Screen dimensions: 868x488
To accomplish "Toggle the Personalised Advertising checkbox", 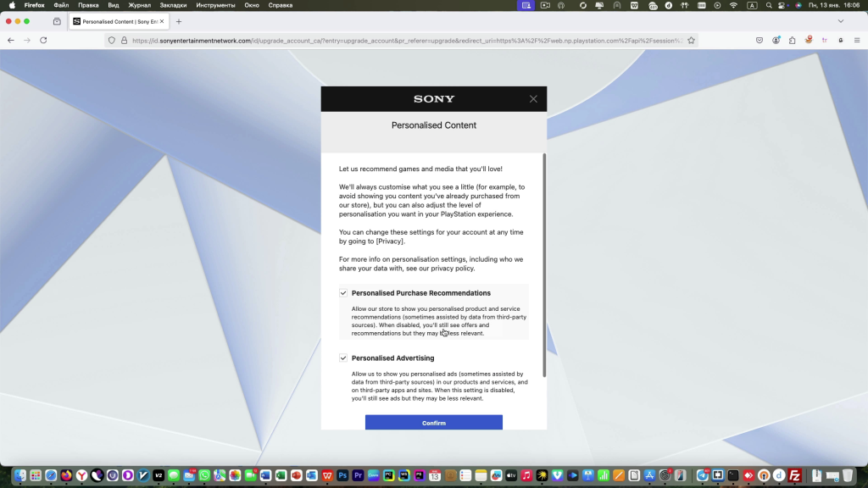I will pyautogui.click(x=343, y=358).
